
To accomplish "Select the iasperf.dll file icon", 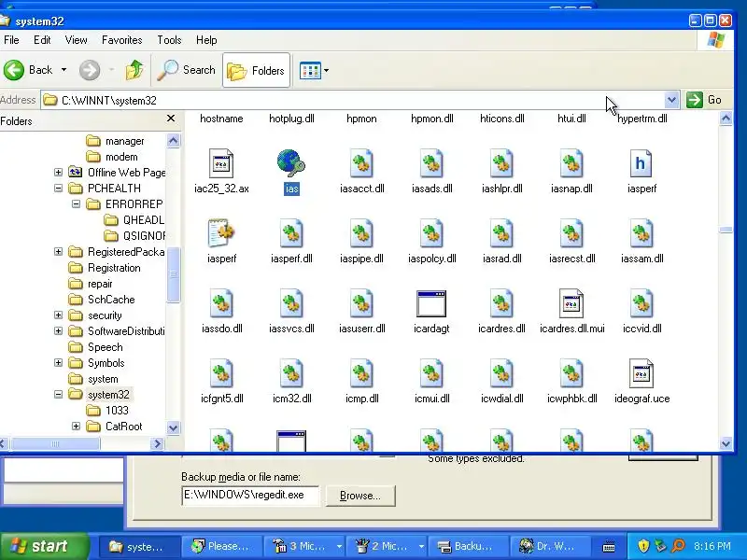I will [291, 232].
